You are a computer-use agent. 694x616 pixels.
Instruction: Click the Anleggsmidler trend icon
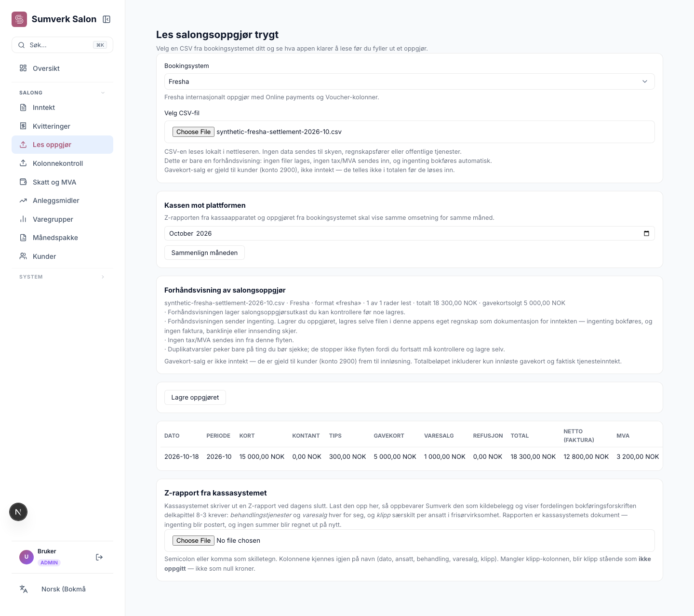(x=23, y=201)
